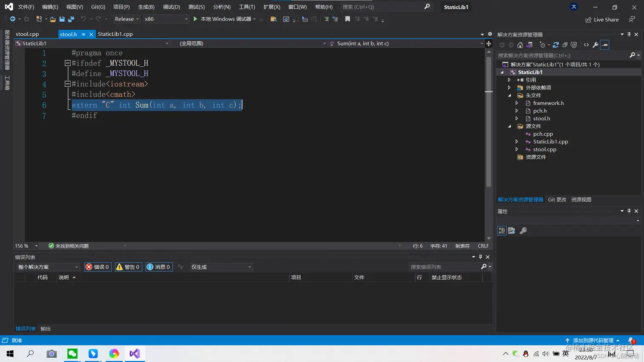Viewport: 644px width, 362px height.
Task: Click the alphabetical sort icon in Properties panel
Action: 512,231
